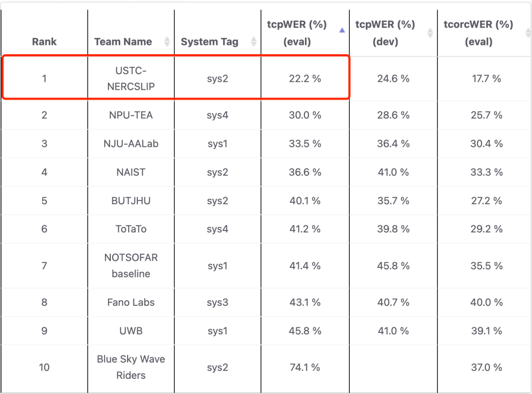
Task: Click the Rank column header
Action: (44, 42)
